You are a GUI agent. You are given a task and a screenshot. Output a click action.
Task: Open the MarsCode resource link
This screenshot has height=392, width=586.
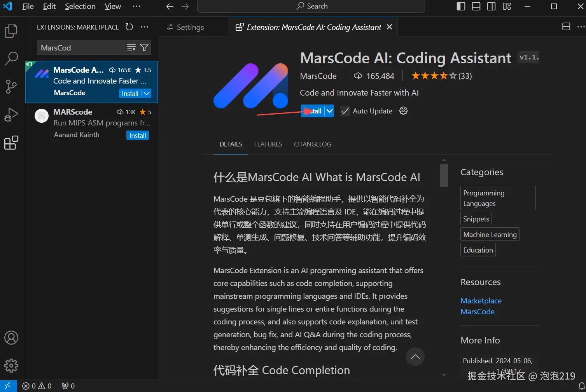478,312
